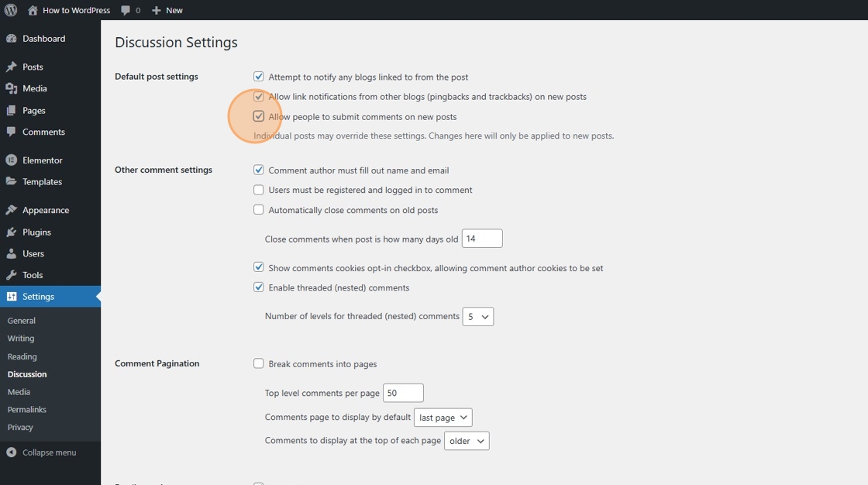The height and width of the screenshot is (485, 868).
Task: Uncheck Attempt to notify any blogs
Action: pos(259,77)
